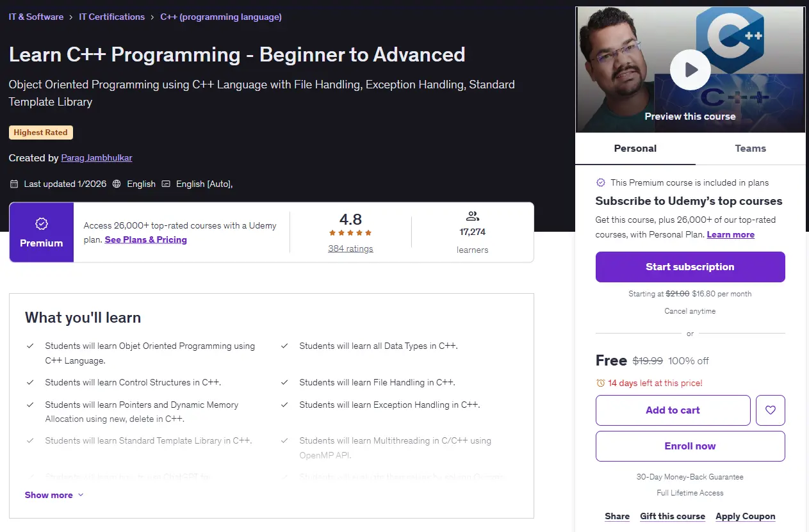Viewport: 809px width, 532px height.
Task: Click the '100% off' discount text
Action: coord(688,360)
